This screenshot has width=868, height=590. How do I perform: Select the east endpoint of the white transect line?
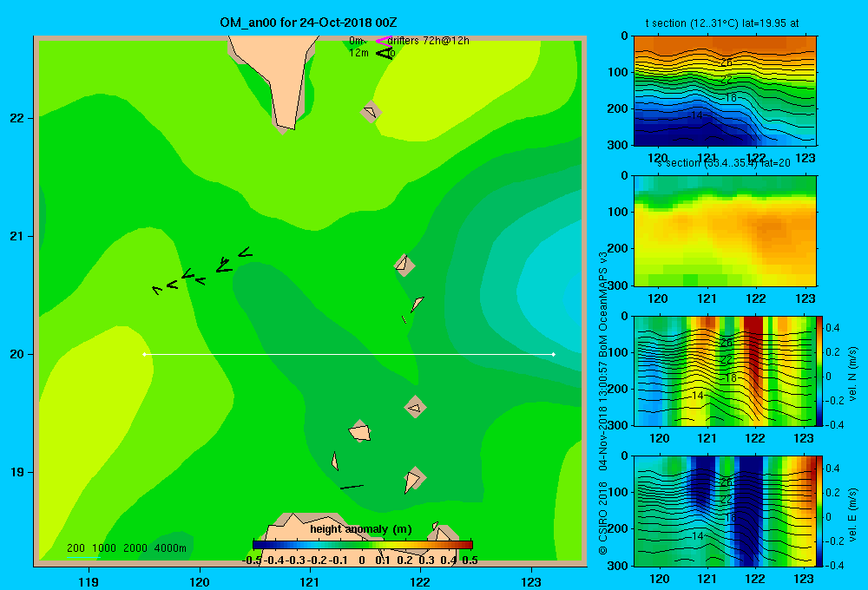point(554,354)
